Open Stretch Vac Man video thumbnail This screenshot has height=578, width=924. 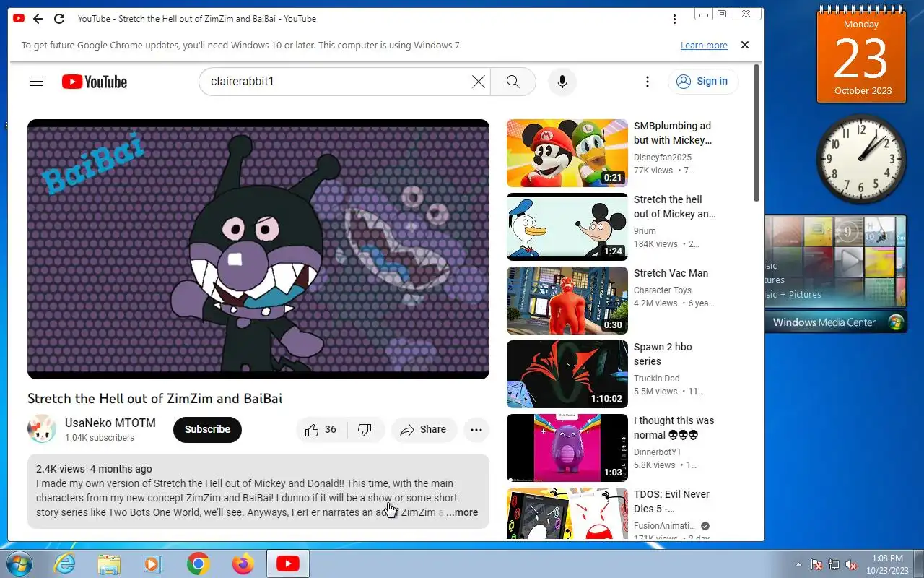[x=567, y=301]
